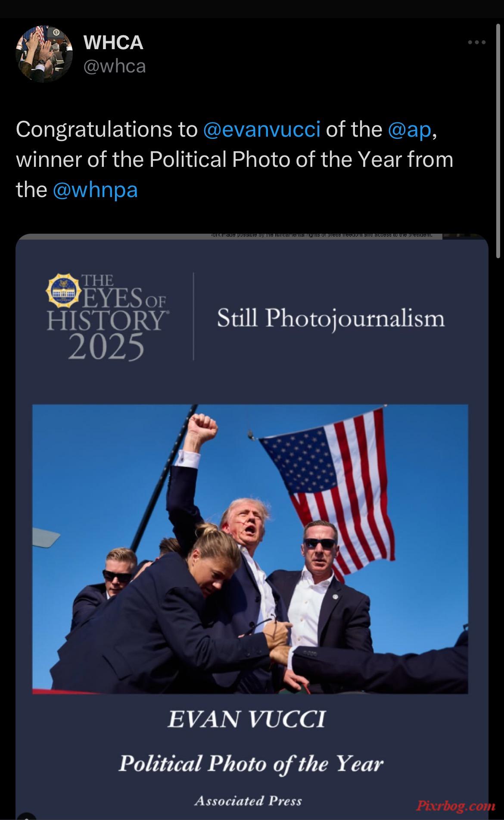Open the @whca handle

[115, 66]
